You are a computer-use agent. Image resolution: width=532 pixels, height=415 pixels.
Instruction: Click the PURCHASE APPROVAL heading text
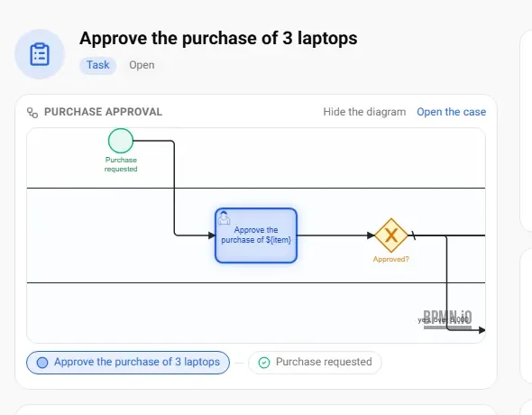(103, 112)
